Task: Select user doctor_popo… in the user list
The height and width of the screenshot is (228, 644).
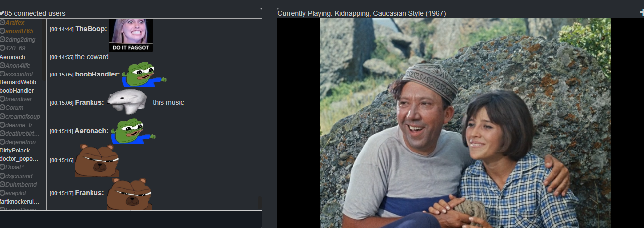Action: click(x=19, y=159)
